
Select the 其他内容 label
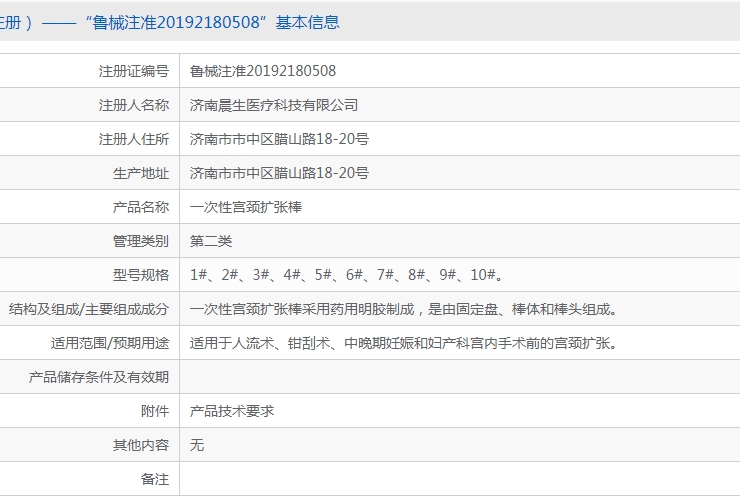(141, 445)
